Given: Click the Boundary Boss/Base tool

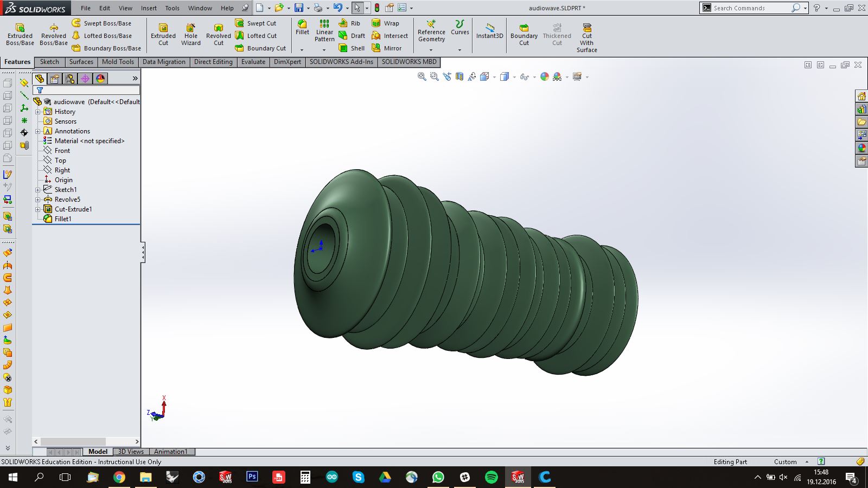Looking at the screenshot, I should [x=106, y=48].
